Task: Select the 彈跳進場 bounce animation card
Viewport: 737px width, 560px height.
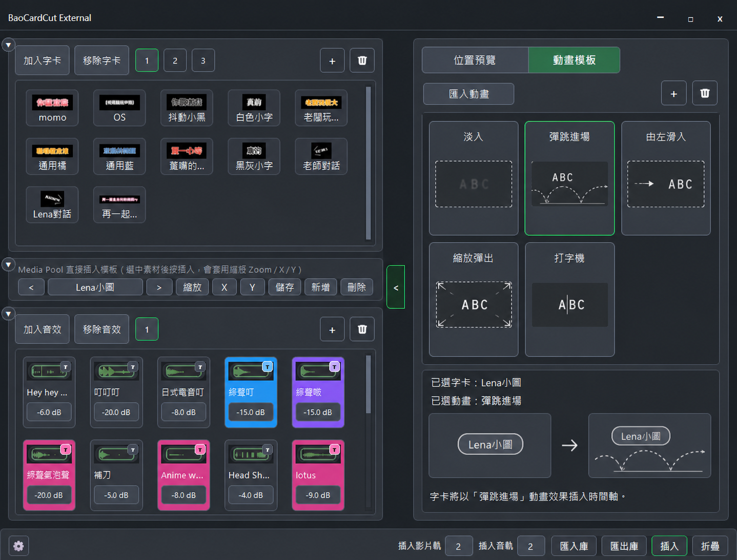Action: [x=569, y=178]
